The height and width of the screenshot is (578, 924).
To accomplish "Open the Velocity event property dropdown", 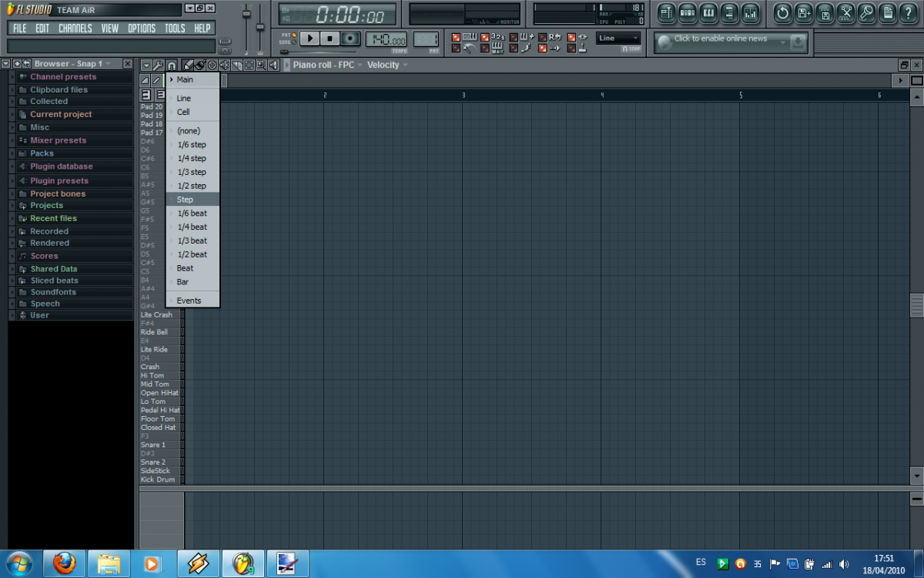I will pos(387,66).
